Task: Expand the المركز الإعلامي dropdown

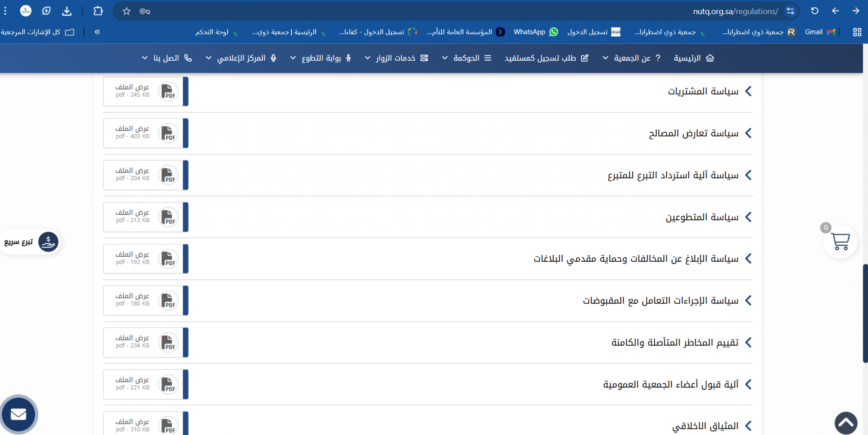Action: tap(241, 58)
